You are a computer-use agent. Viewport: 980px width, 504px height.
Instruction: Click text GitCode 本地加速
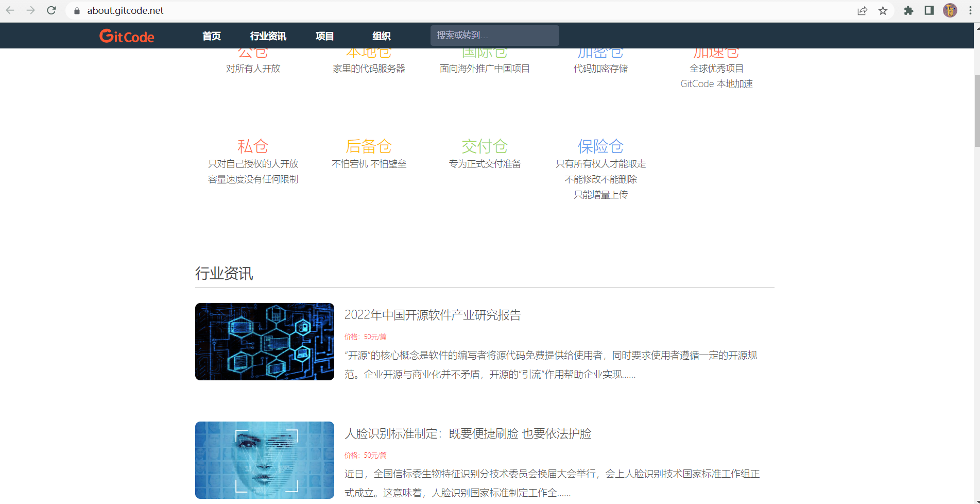click(716, 84)
